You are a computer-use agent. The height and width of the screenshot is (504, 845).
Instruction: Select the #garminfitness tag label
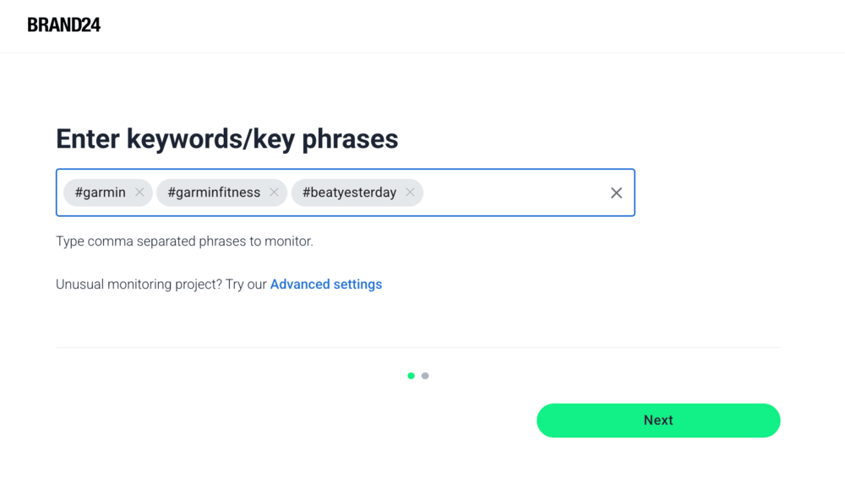214,192
